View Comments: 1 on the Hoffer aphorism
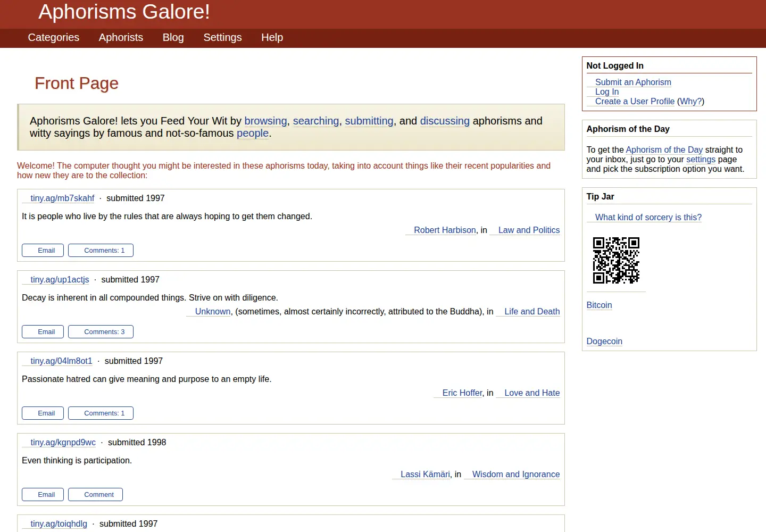This screenshot has width=766, height=532. (101, 413)
